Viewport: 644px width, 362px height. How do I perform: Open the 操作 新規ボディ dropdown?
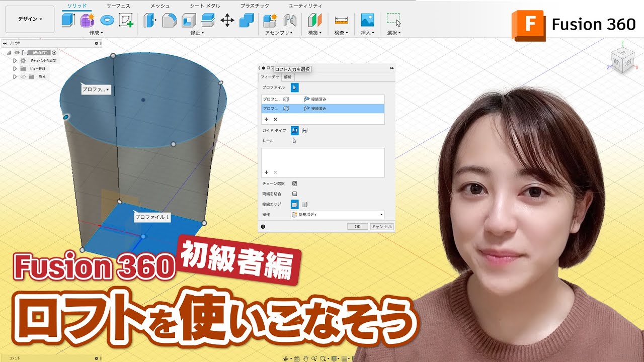pyautogui.click(x=338, y=215)
